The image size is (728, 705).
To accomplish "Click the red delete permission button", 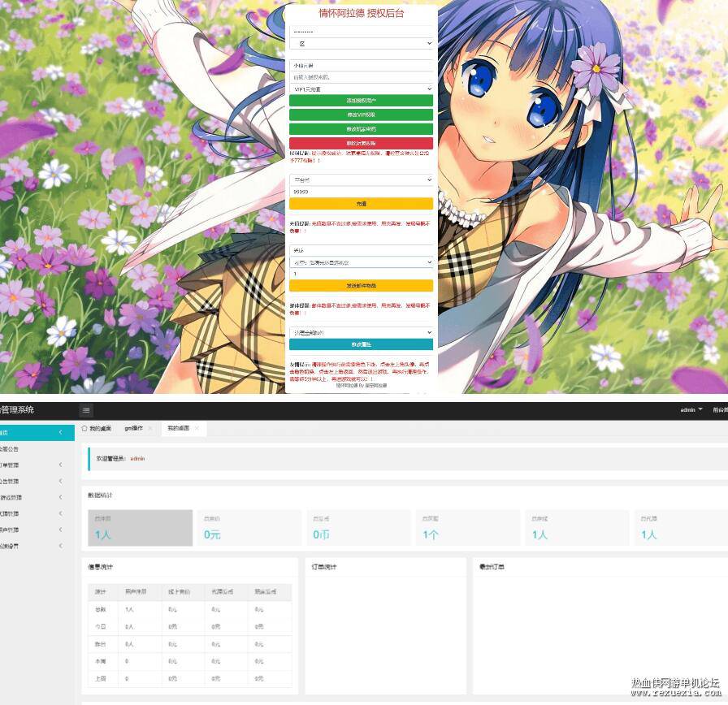I will point(362,144).
